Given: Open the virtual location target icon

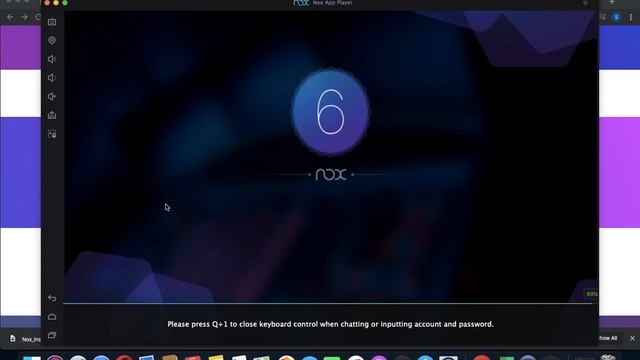Looking at the screenshot, I should [52, 40].
